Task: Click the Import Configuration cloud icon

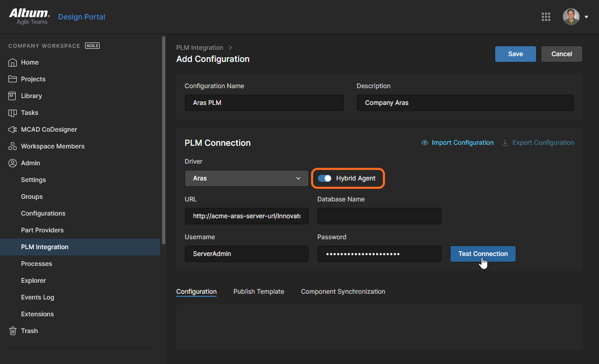Action: pyautogui.click(x=425, y=143)
